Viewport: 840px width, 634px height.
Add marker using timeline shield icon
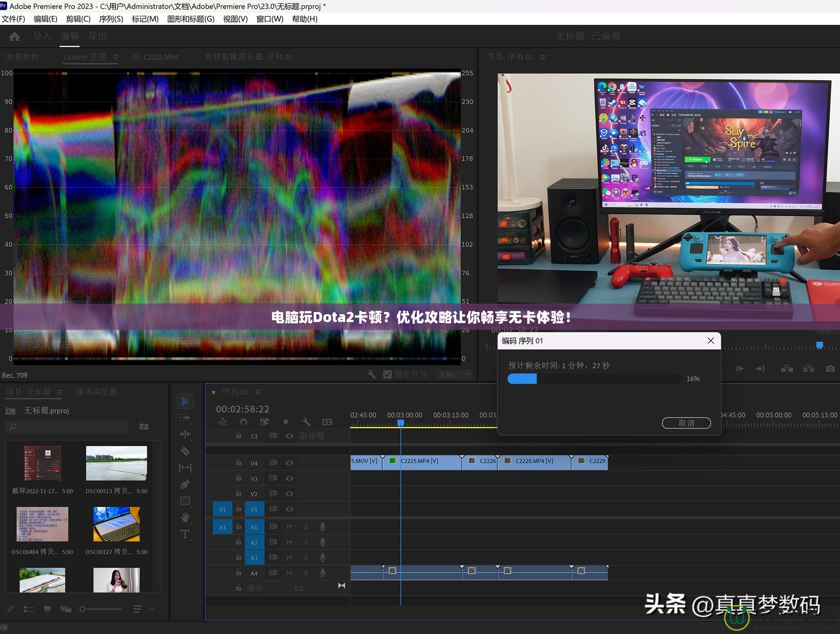tap(286, 422)
